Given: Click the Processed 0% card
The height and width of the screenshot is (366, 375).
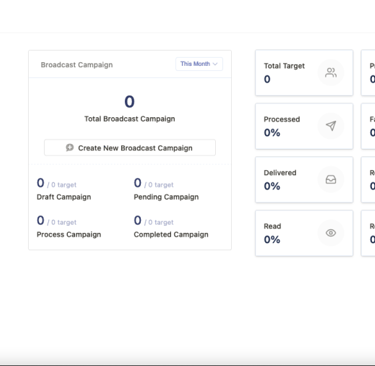Looking at the screenshot, I should tap(304, 126).
